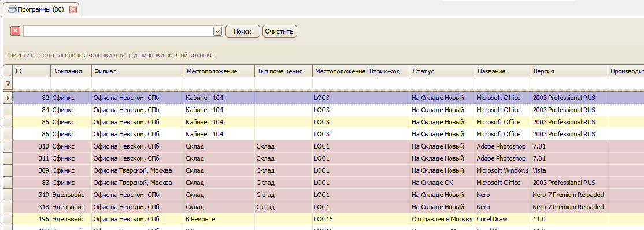
Task: Select row with ID 85
Action: click(x=328, y=122)
